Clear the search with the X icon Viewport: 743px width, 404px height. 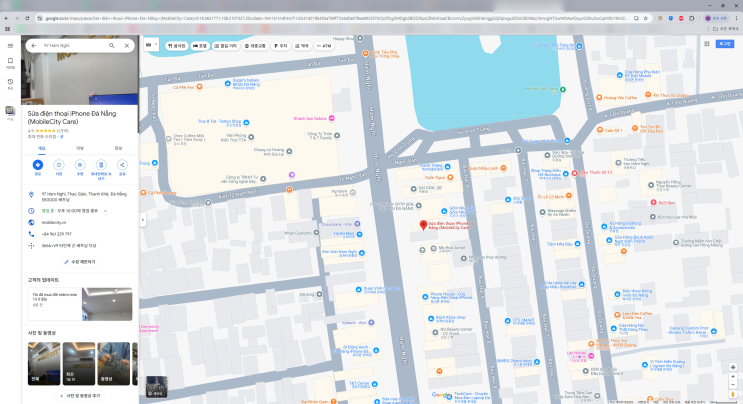click(127, 45)
